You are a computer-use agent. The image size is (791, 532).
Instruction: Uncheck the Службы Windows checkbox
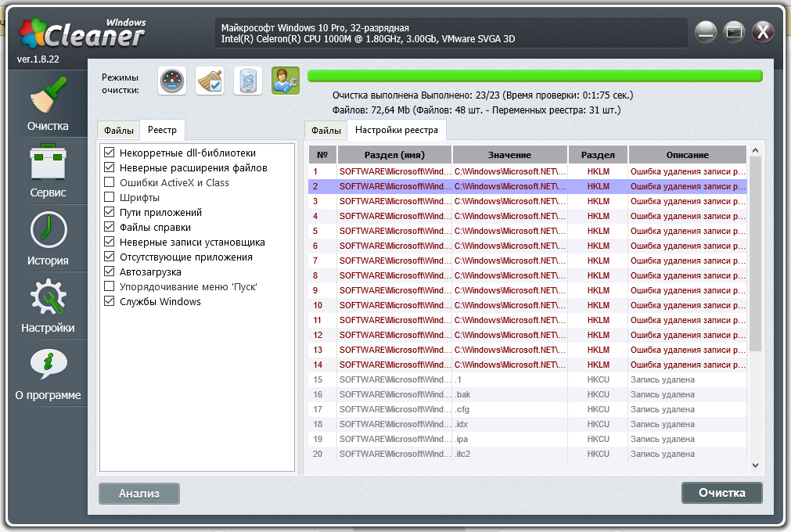point(110,301)
